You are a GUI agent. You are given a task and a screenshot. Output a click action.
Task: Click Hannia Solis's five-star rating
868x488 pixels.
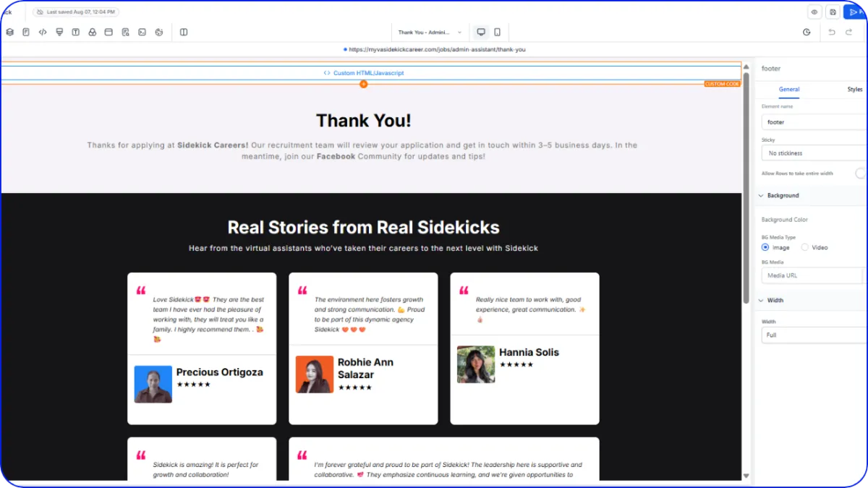click(x=516, y=364)
